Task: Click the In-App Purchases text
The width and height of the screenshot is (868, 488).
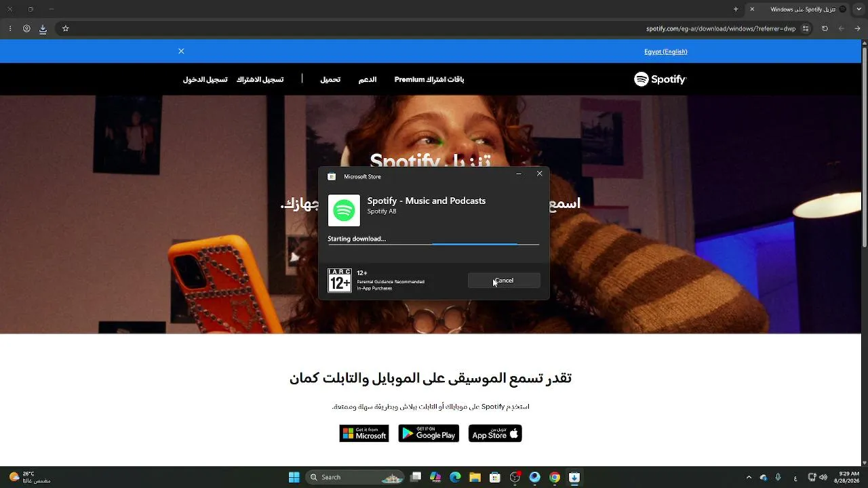Action: coord(374,289)
